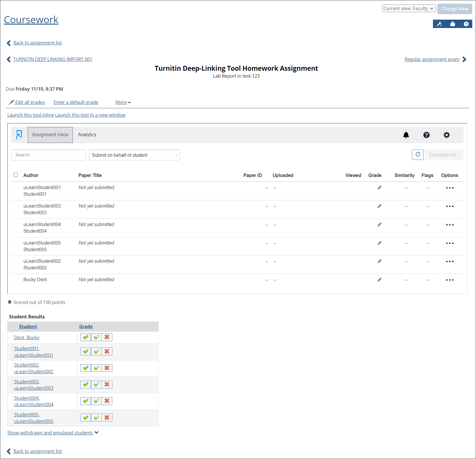The height and width of the screenshot is (459, 476).
Task: Open options ellipsis for uLearnStudent004
Action: coord(450,225)
